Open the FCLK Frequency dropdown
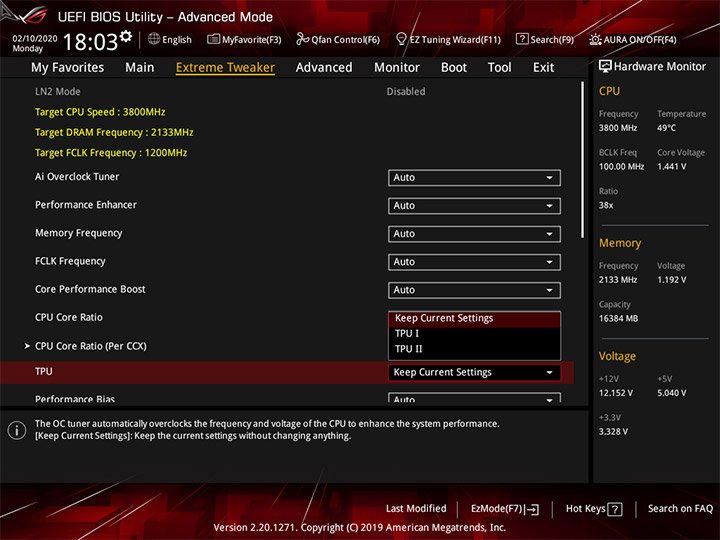 (x=474, y=262)
